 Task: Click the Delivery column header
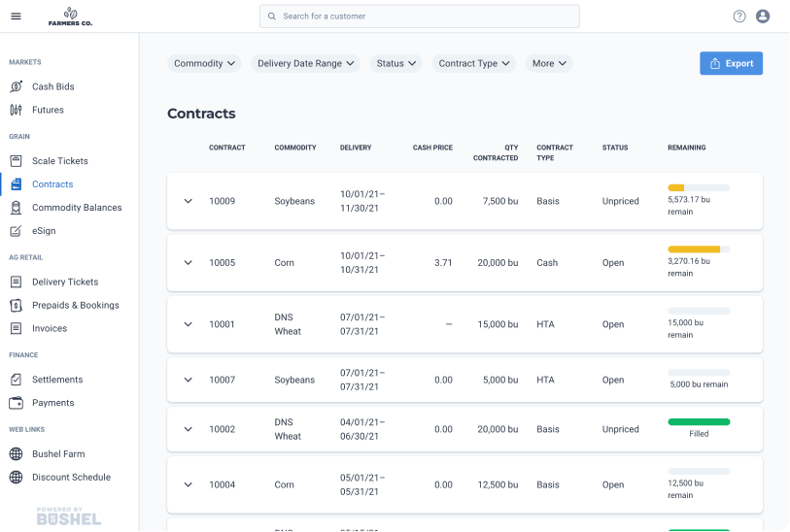(x=356, y=148)
